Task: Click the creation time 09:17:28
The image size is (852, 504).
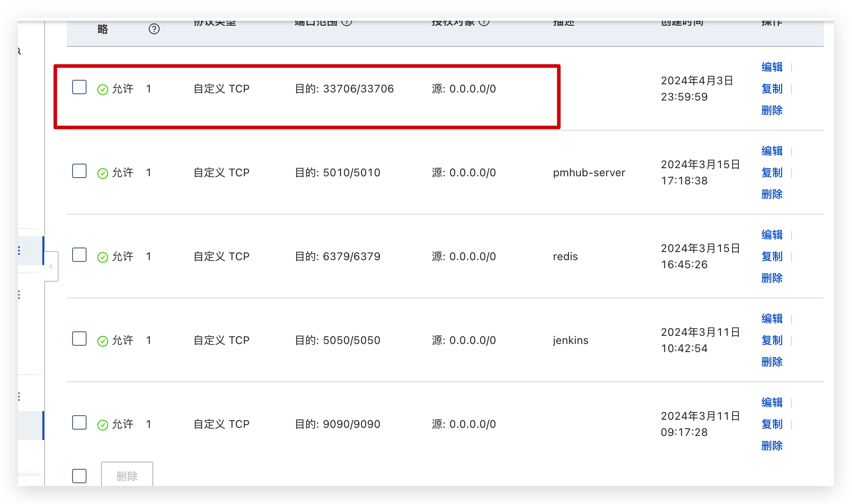Action: (x=684, y=432)
